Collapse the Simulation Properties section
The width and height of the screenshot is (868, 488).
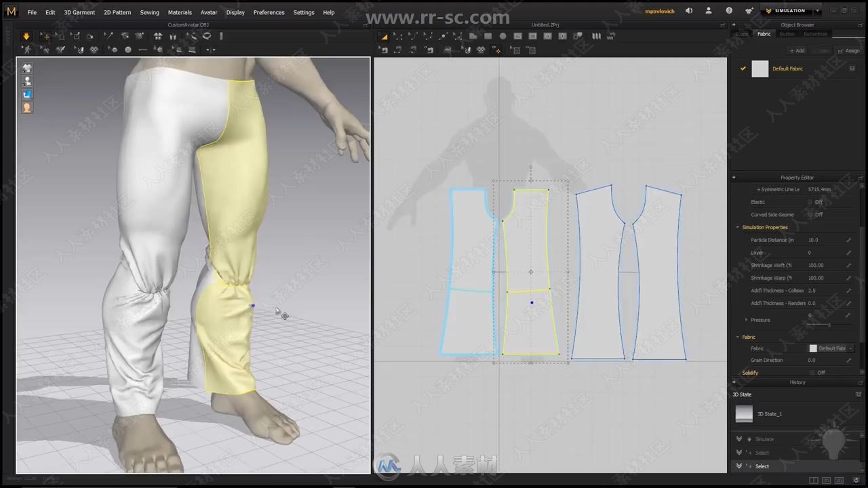pyautogui.click(x=738, y=228)
